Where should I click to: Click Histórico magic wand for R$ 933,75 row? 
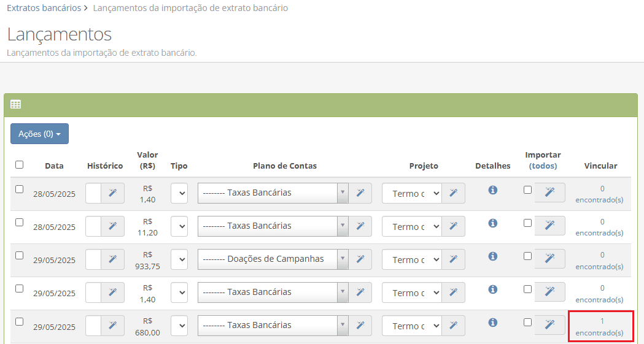point(112,259)
